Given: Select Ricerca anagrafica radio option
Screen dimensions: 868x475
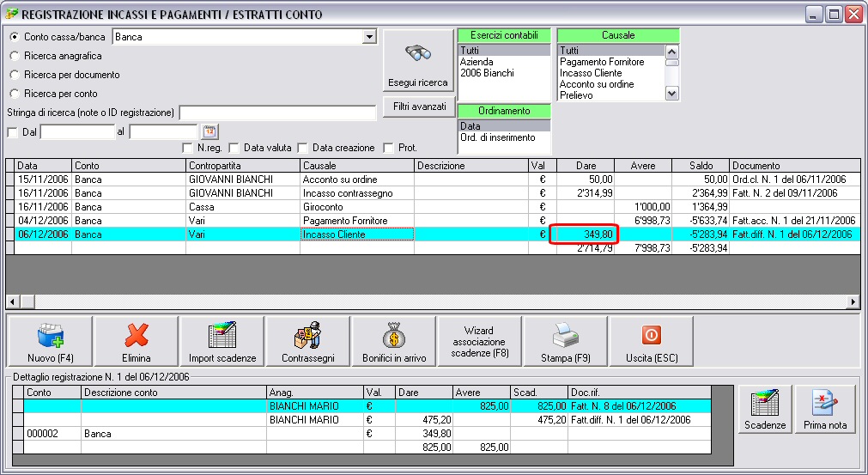Looking at the screenshot, I should tap(15, 56).
